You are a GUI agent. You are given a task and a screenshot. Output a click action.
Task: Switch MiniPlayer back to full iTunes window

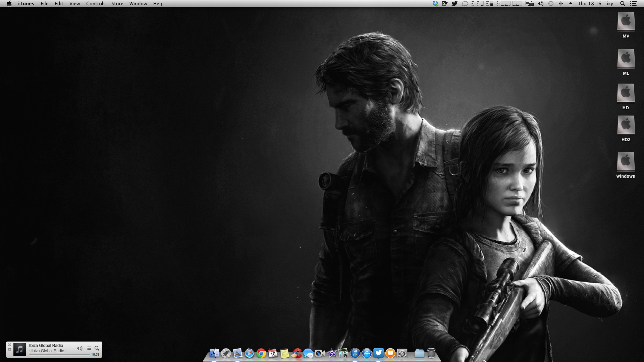click(x=9, y=349)
